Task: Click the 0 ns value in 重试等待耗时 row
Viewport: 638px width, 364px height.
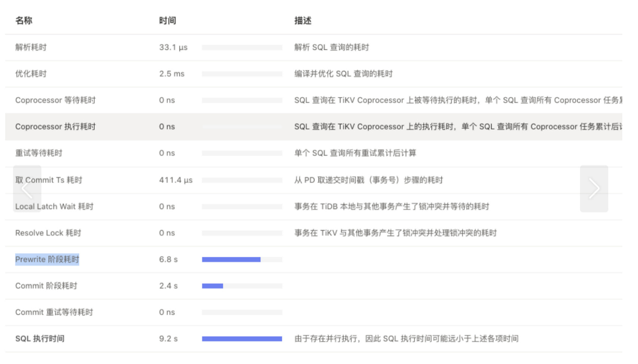Action: (167, 153)
